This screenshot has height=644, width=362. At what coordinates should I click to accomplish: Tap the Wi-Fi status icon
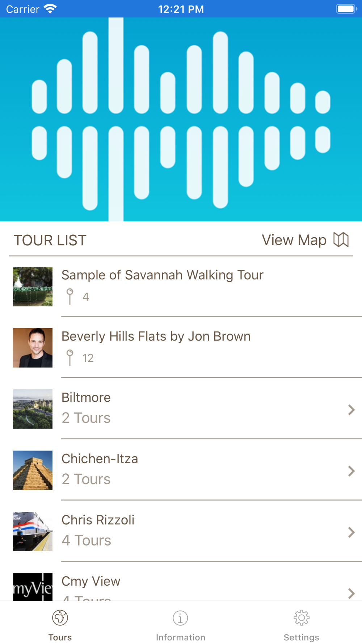pyautogui.click(x=50, y=9)
